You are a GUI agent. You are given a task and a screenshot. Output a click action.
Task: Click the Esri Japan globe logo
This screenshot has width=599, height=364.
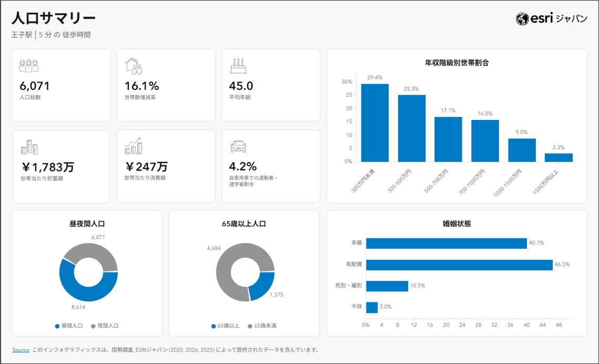click(x=522, y=19)
